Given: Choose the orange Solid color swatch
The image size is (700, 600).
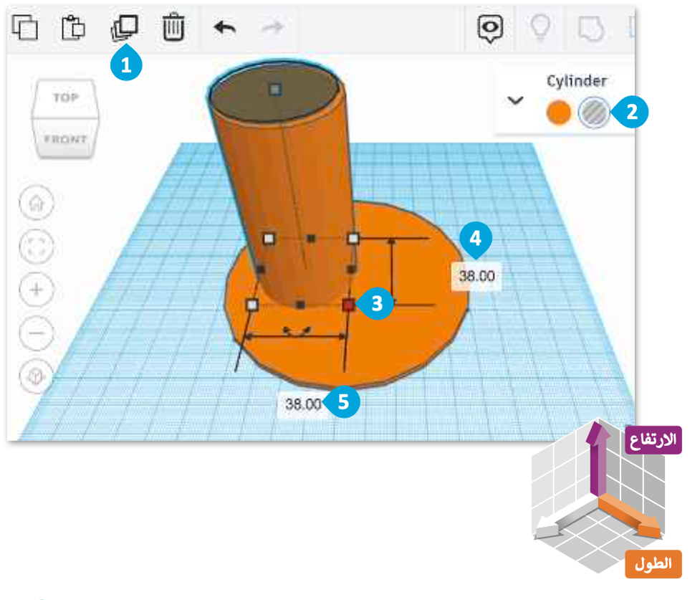Looking at the screenshot, I should pyautogui.click(x=558, y=112).
